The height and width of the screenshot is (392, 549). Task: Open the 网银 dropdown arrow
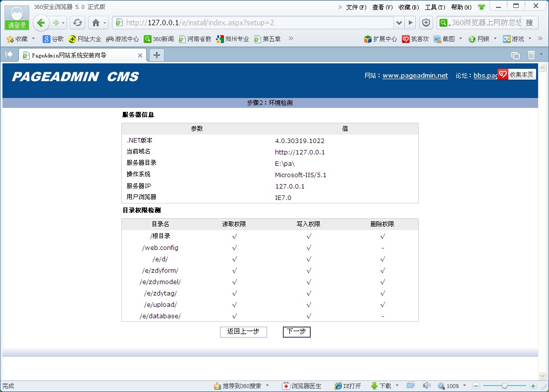coord(495,39)
